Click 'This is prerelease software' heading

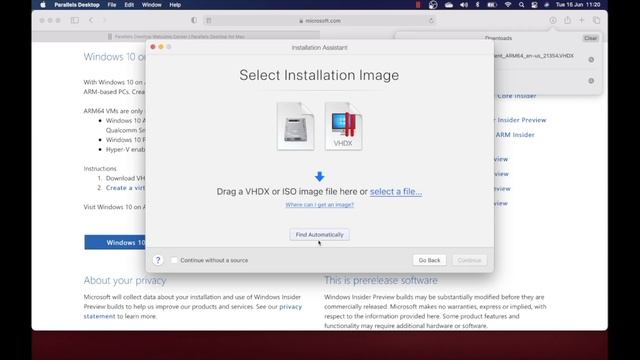coord(381,280)
